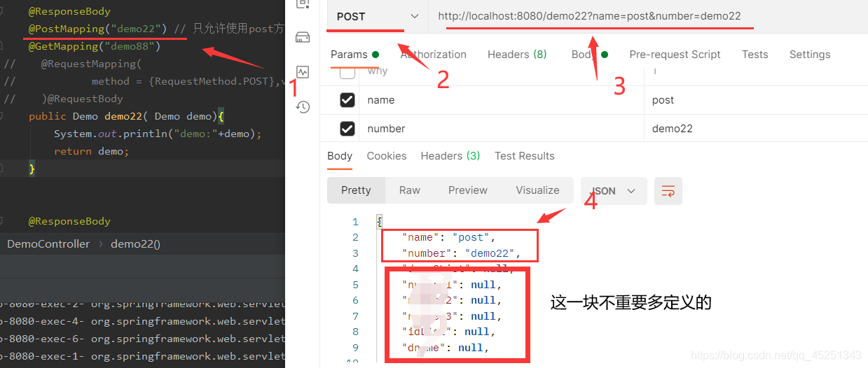
Task: Collapse the JSON brace on response line 1
Action: (x=379, y=222)
